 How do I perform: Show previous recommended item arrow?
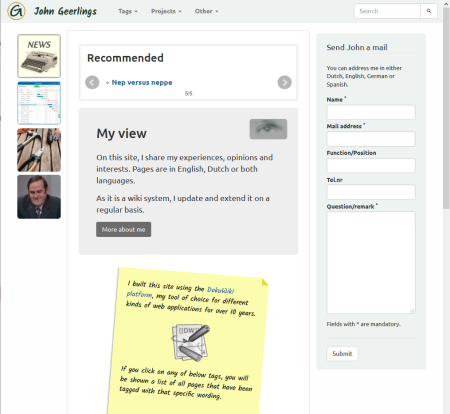click(x=92, y=82)
